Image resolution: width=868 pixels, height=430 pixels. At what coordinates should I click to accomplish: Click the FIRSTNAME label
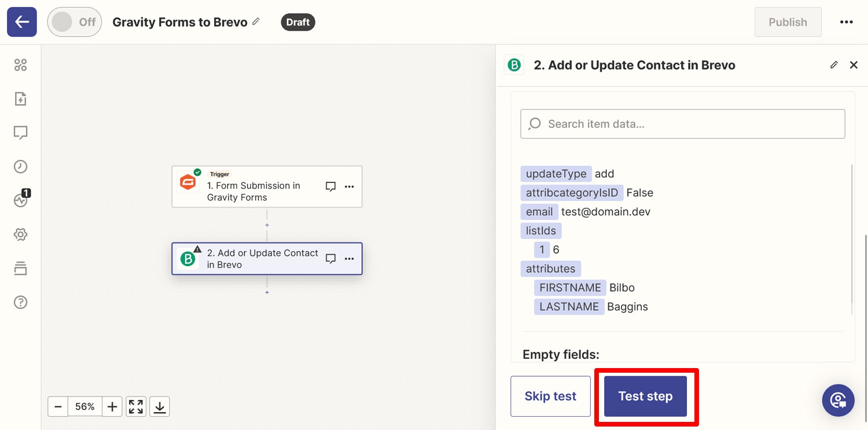(570, 288)
